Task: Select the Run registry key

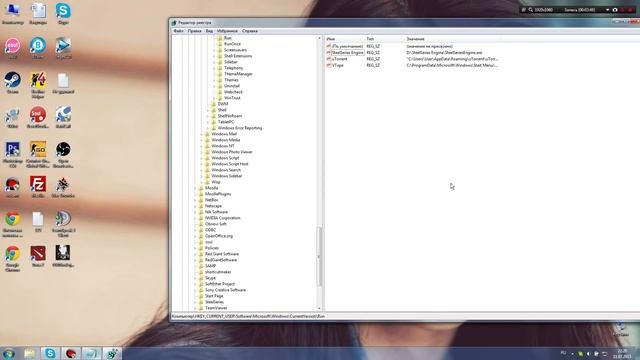Action: point(227,38)
